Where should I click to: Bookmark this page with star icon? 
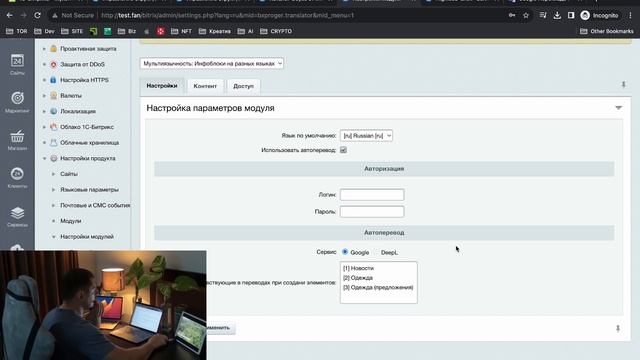(526, 16)
